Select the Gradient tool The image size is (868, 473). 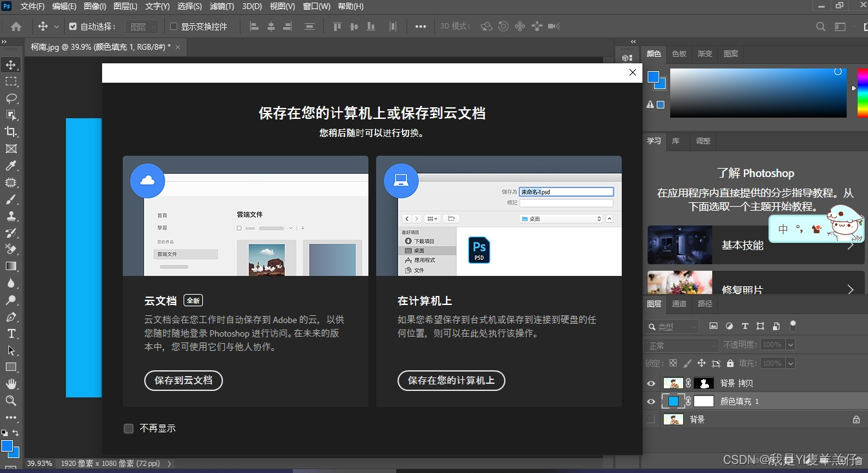coord(11,266)
